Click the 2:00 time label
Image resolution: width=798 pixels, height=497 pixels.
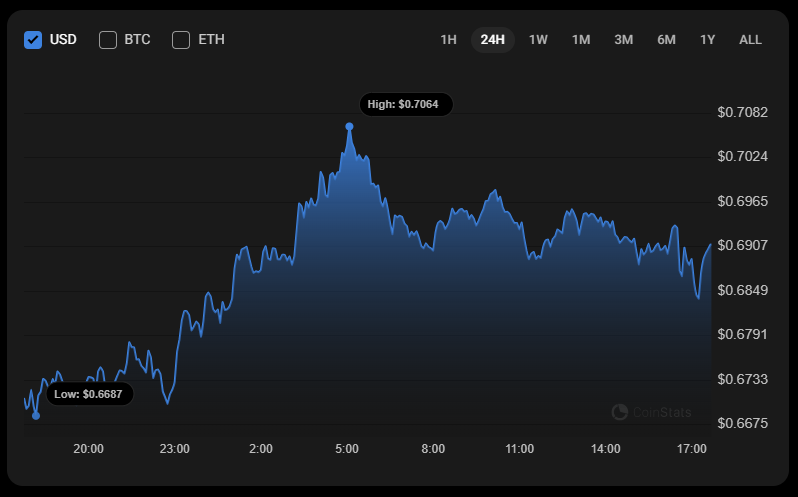[x=261, y=449]
